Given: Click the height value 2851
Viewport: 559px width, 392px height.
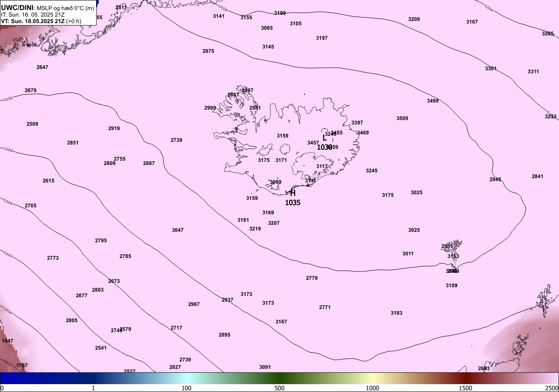Looking at the screenshot, I should tap(73, 143).
